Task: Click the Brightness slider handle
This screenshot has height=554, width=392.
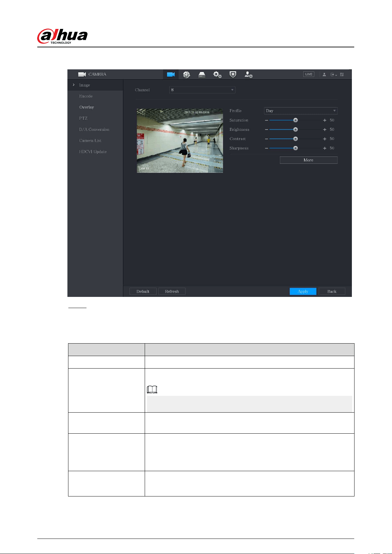Action: [x=295, y=130]
